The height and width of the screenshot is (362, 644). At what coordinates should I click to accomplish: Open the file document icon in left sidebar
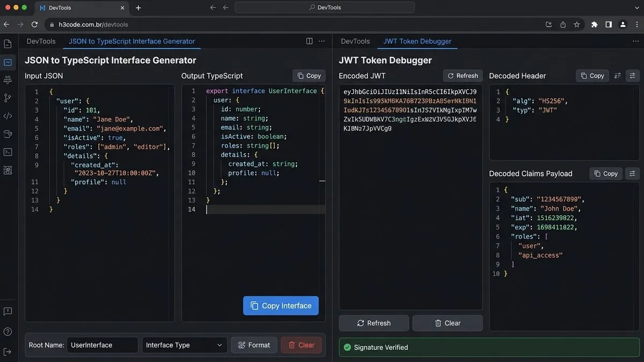click(x=8, y=44)
